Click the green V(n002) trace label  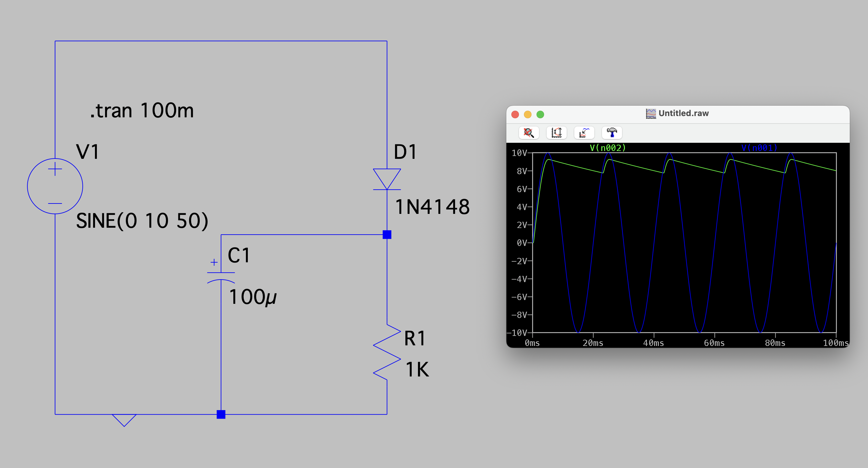click(607, 148)
